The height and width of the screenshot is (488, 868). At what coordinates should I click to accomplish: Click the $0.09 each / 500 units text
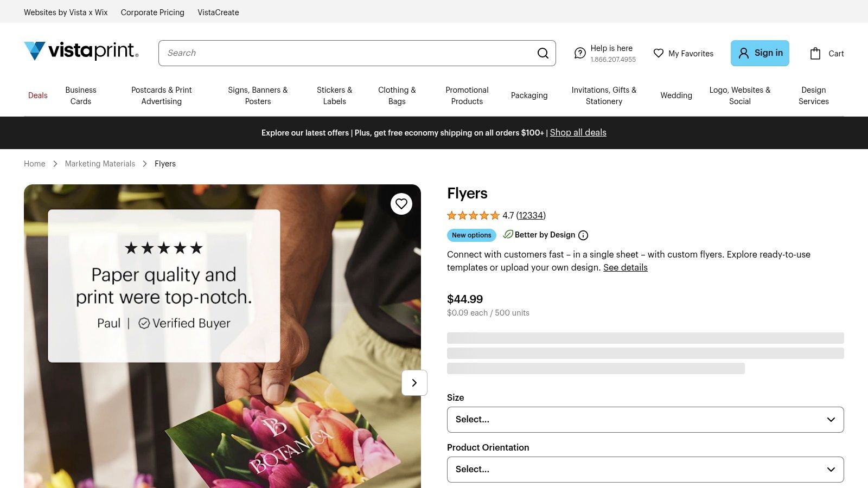(x=488, y=313)
